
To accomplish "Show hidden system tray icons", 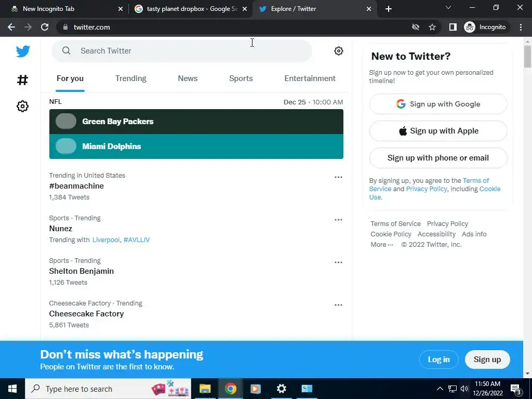I will click(440, 389).
